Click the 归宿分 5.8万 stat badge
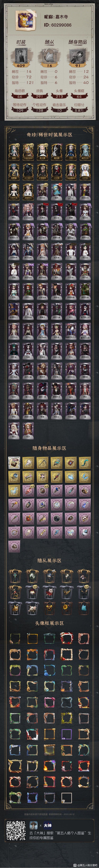The height and width of the screenshot is (868, 99). (79, 108)
